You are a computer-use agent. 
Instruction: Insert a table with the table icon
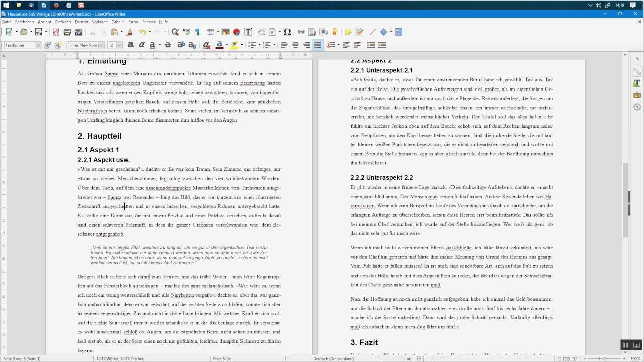pyautogui.click(x=210, y=32)
